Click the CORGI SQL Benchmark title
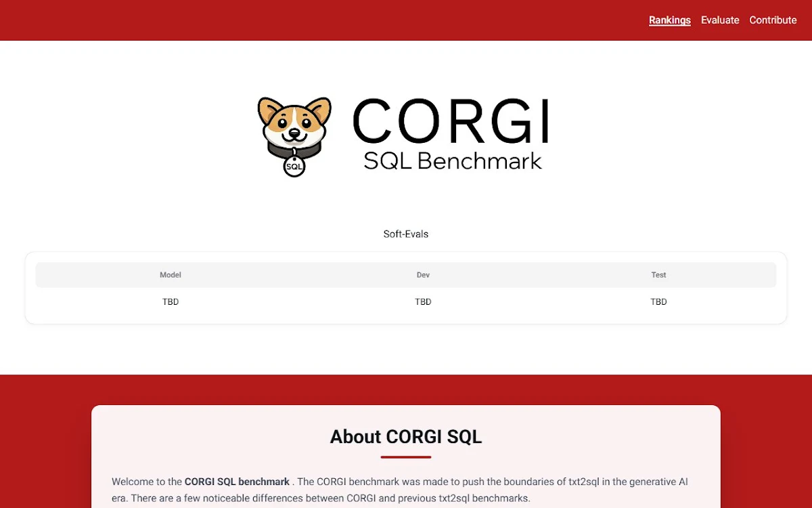This screenshot has width=812, height=508. [451, 134]
